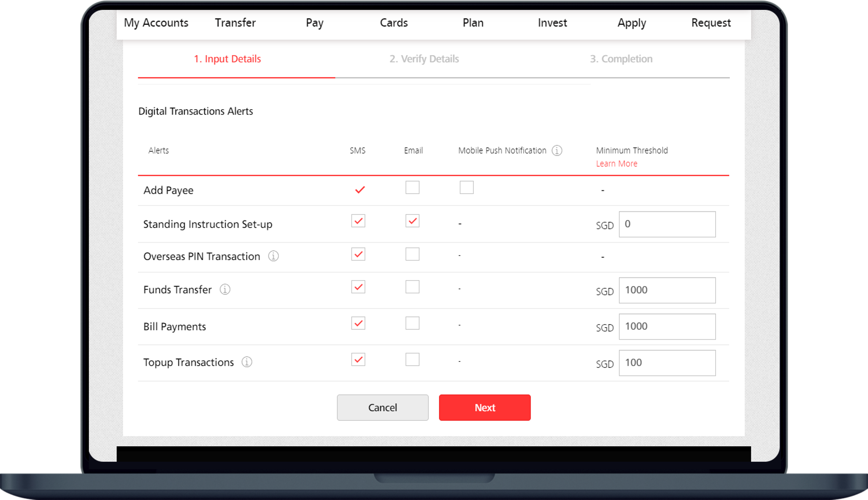The image size is (868, 500).
Task: Open info icon beside Funds Transfer
Action: click(225, 290)
